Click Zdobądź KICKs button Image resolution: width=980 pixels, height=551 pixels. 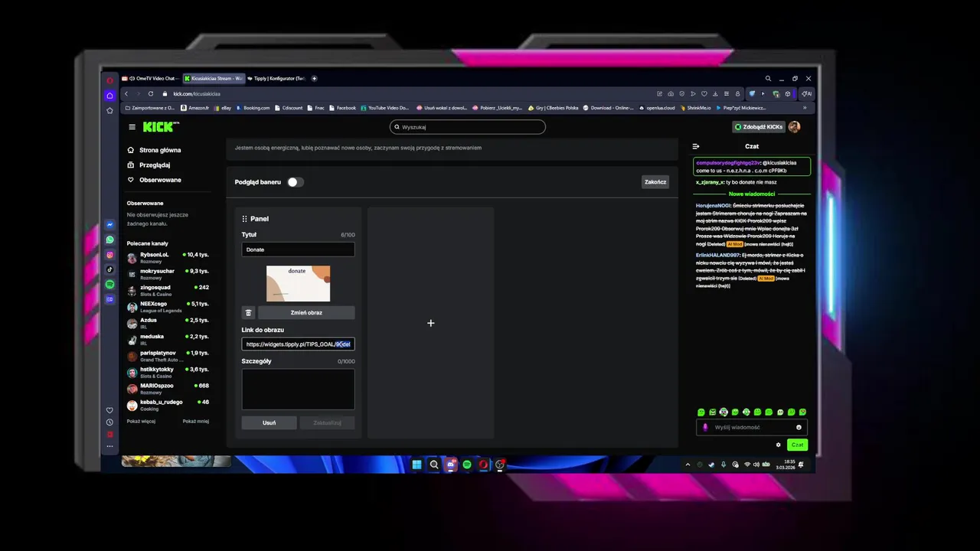(759, 127)
